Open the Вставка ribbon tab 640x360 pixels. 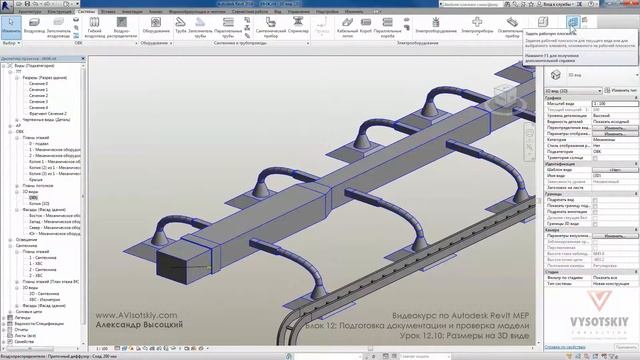(x=108, y=11)
